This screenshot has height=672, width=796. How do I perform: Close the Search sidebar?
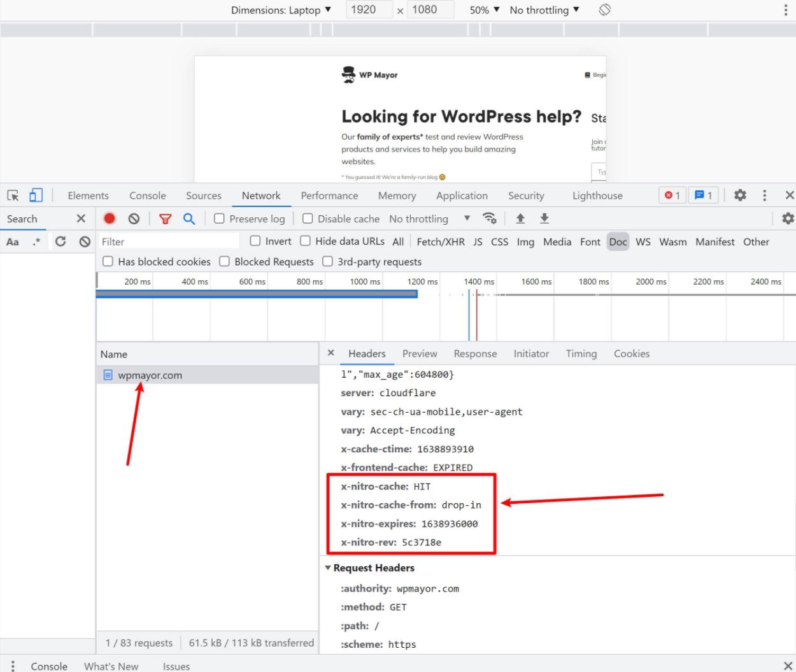tap(81, 218)
